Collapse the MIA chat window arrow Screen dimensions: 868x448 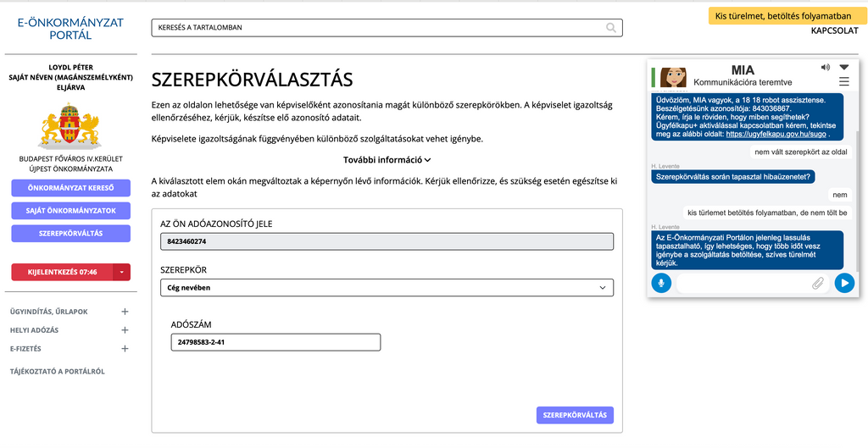[x=843, y=67]
